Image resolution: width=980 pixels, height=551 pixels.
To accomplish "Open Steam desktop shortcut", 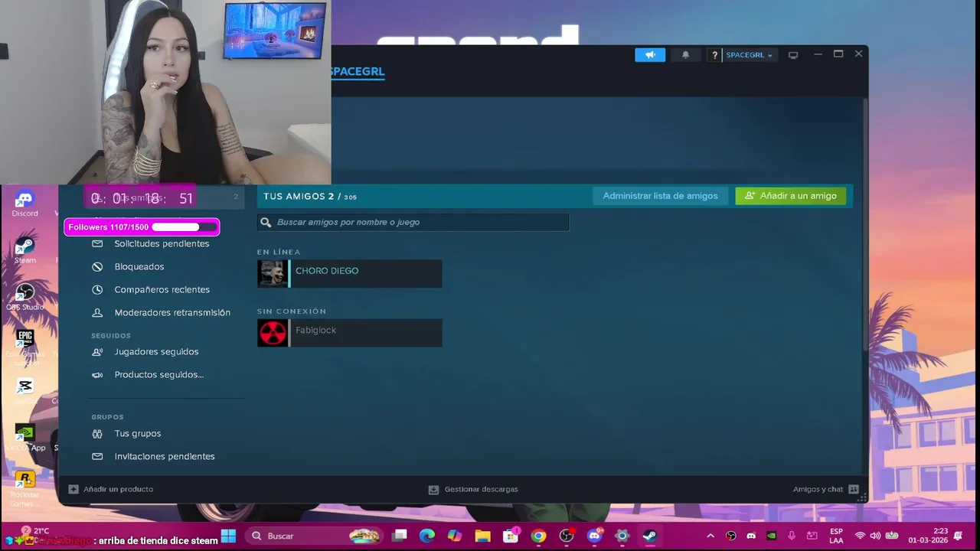I will tap(24, 250).
